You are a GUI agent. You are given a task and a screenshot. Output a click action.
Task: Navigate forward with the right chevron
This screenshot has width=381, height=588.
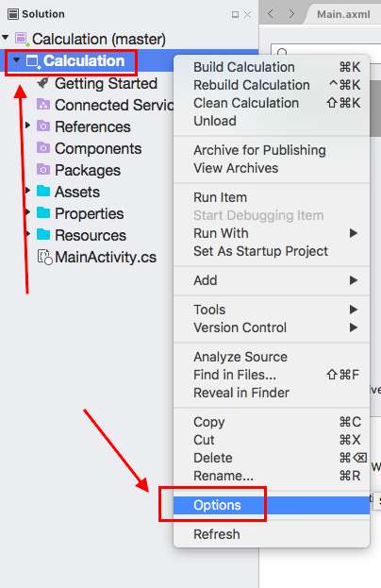pos(291,14)
